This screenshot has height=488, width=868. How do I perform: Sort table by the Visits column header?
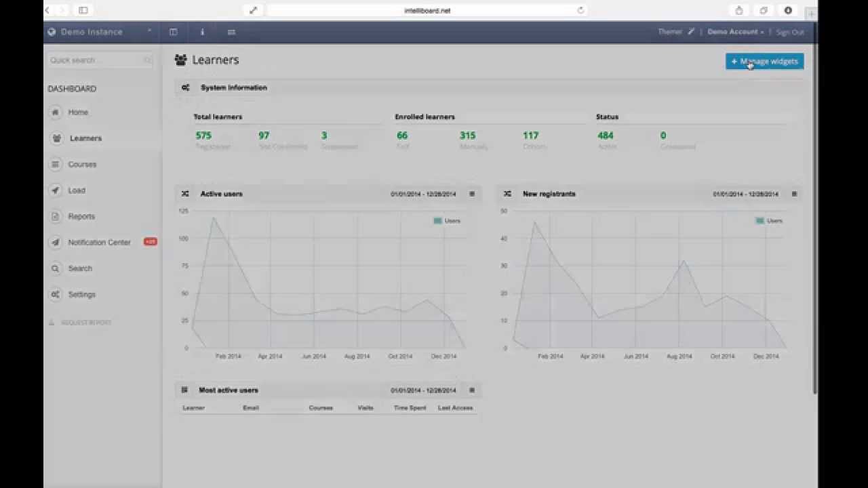(x=366, y=408)
